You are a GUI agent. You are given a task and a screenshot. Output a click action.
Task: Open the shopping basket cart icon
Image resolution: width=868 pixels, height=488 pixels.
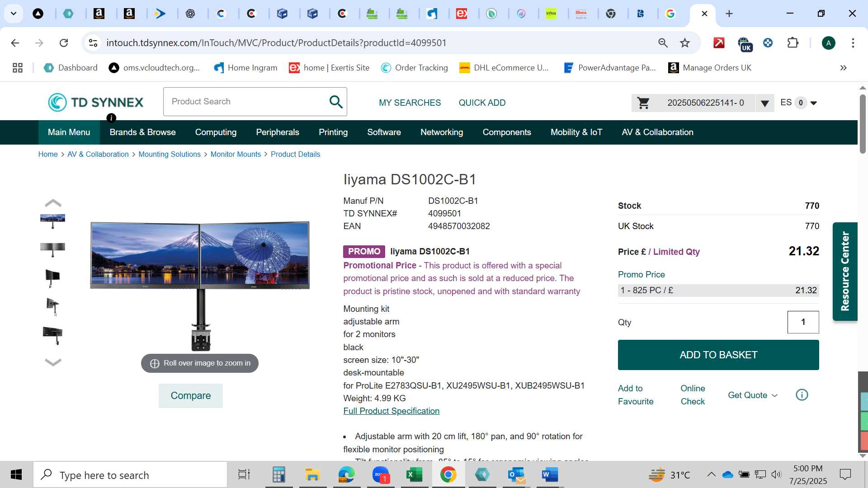pyautogui.click(x=643, y=103)
